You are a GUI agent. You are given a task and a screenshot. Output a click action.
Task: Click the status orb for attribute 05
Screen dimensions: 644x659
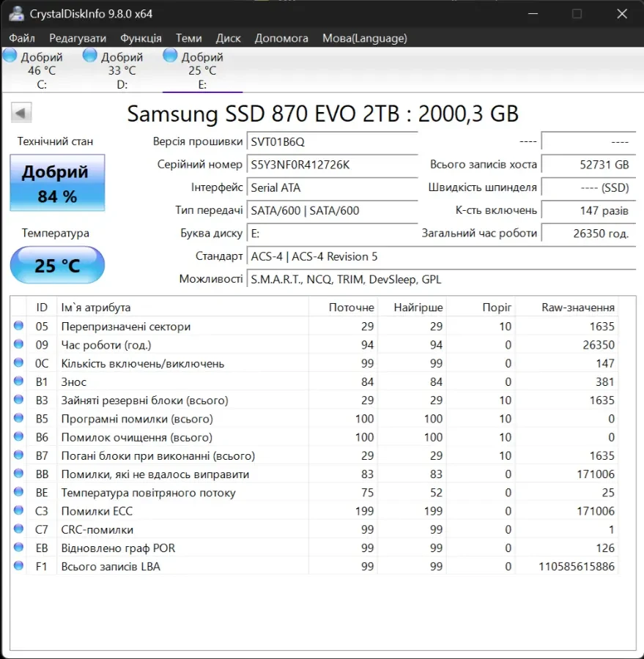pyautogui.click(x=18, y=326)
